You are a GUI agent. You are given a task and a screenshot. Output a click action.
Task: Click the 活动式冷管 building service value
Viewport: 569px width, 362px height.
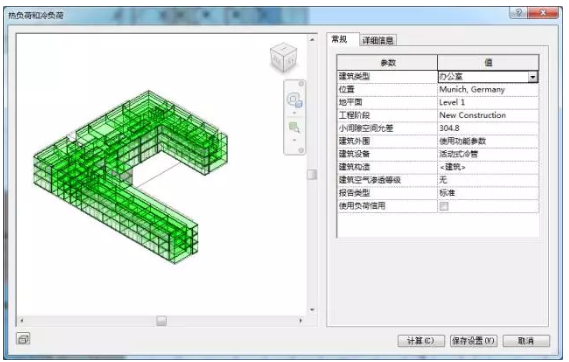pyautogui.click(x=488, y=154)
